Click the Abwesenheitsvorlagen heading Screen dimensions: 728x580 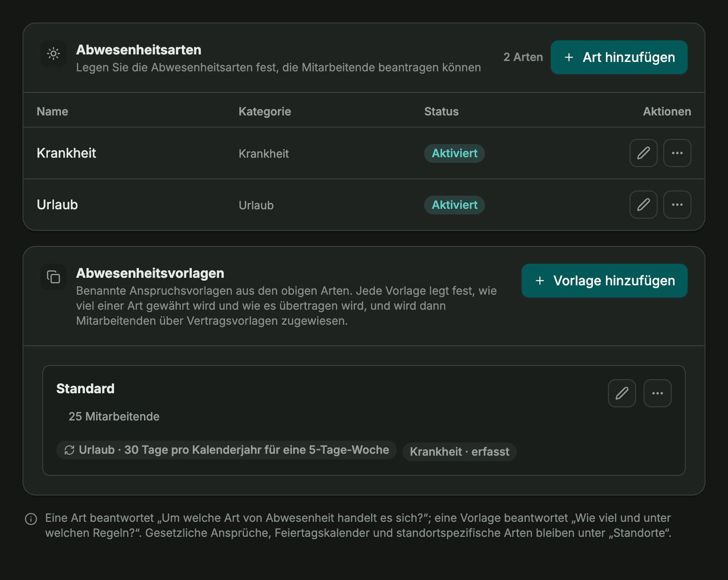point(150,273)
